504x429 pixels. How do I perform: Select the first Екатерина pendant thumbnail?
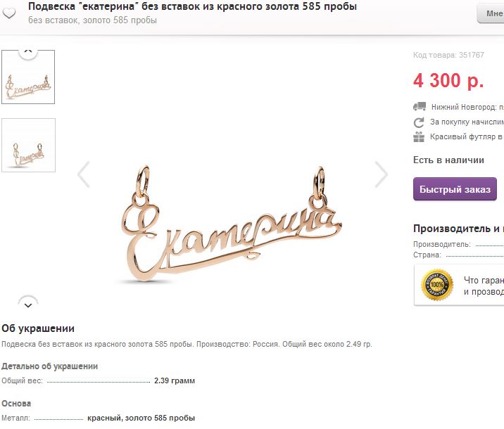point(28,77)
